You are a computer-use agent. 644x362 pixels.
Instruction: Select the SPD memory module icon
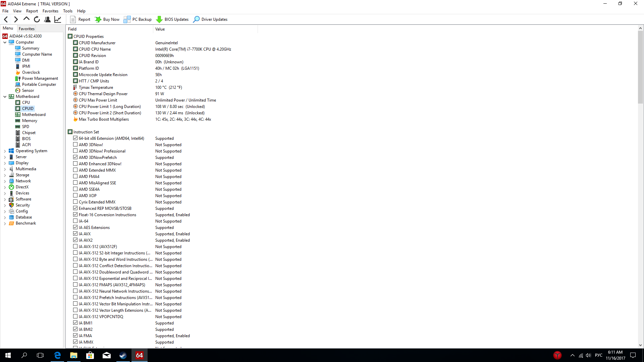(18, 127)
